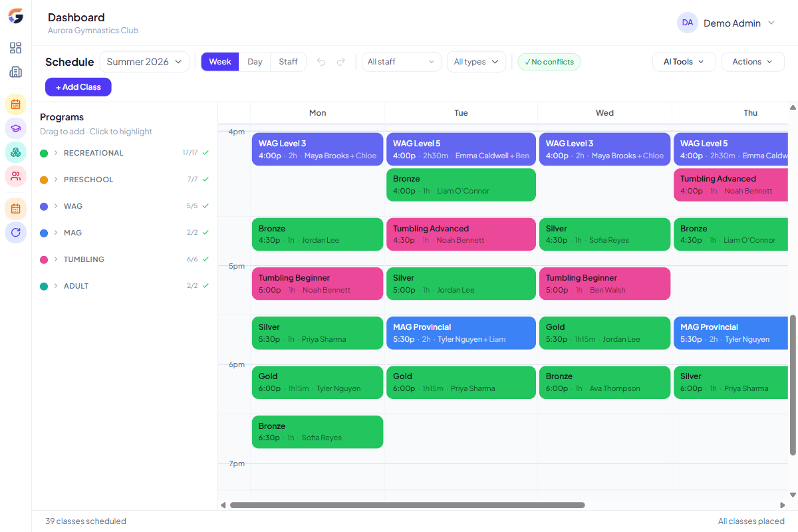Viewport: 798px width, 532px height.
Task: Click the indigo WAG color dot
Action: click(44, 207)
